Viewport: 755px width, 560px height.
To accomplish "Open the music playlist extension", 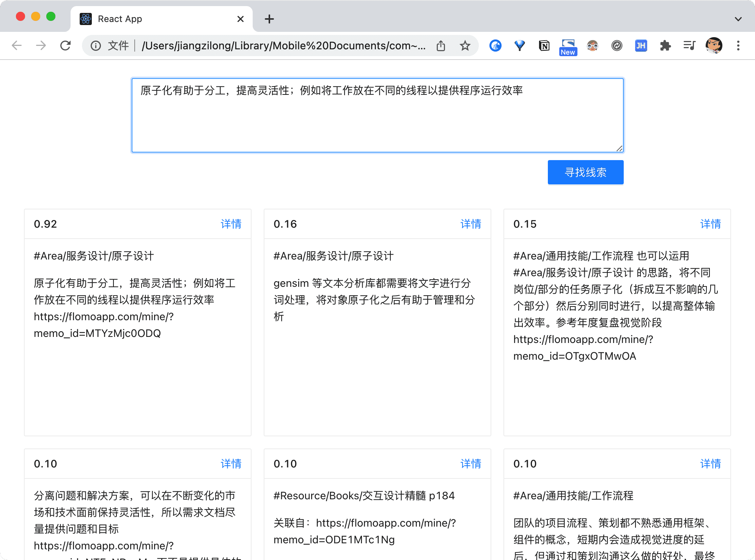I will (689, 46).
